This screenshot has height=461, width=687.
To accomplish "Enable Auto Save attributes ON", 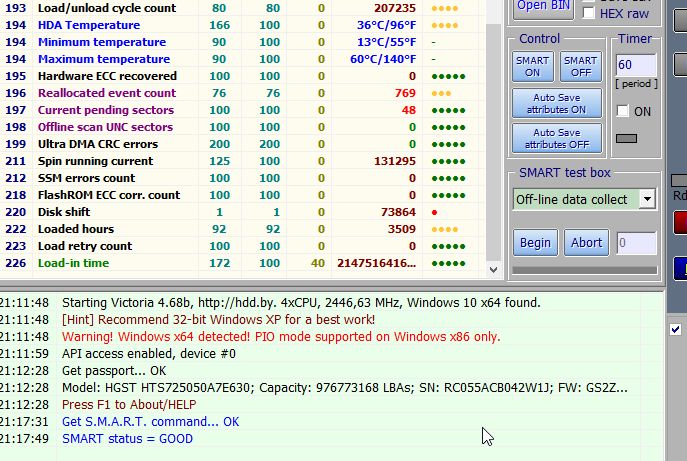I will [557, 103].
